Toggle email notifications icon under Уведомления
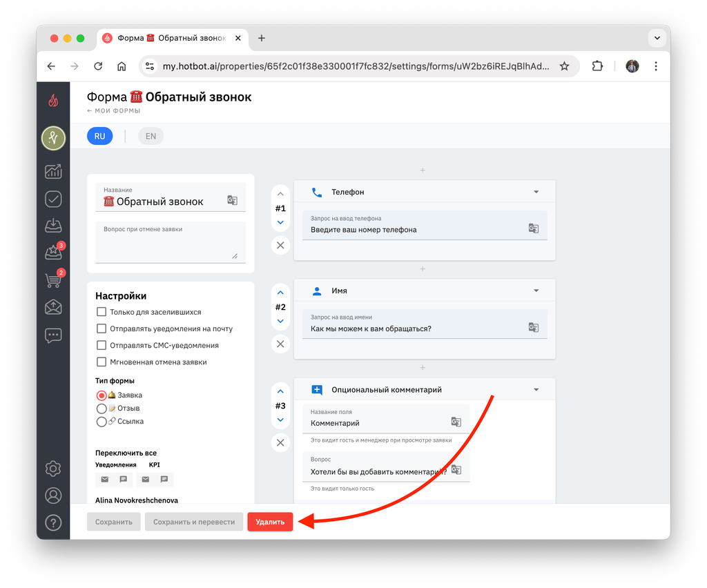The width and height of the screenshot is (707, 588). click(105, 480)
